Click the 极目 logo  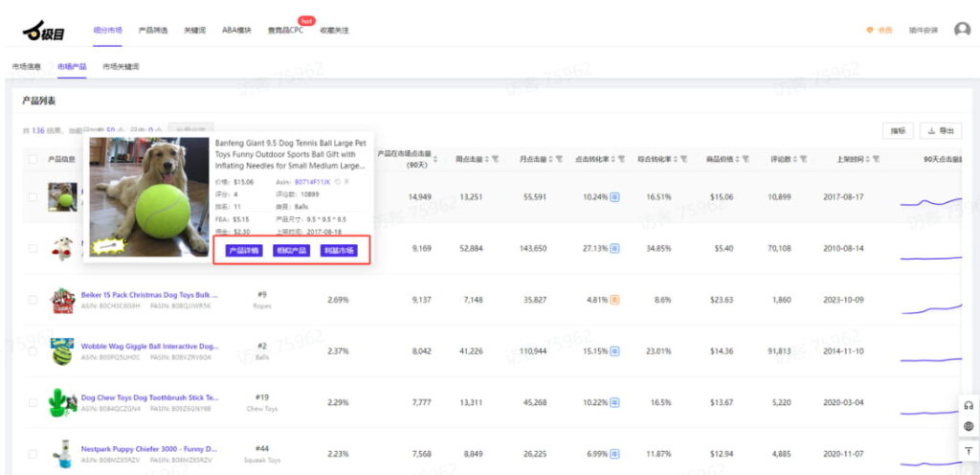pos(44,32)
